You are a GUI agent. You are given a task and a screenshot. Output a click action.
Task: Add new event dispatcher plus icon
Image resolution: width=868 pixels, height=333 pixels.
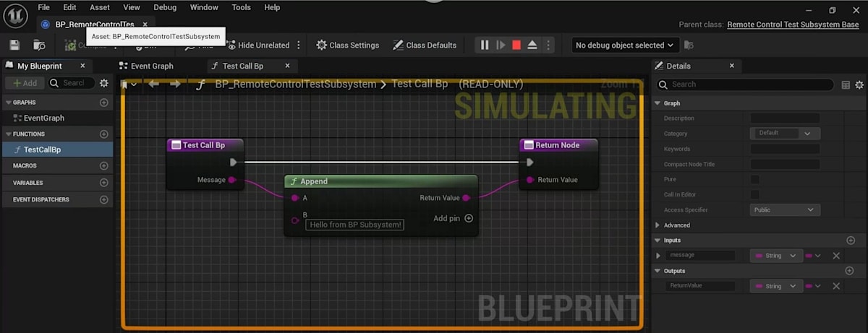coord(104,199)
